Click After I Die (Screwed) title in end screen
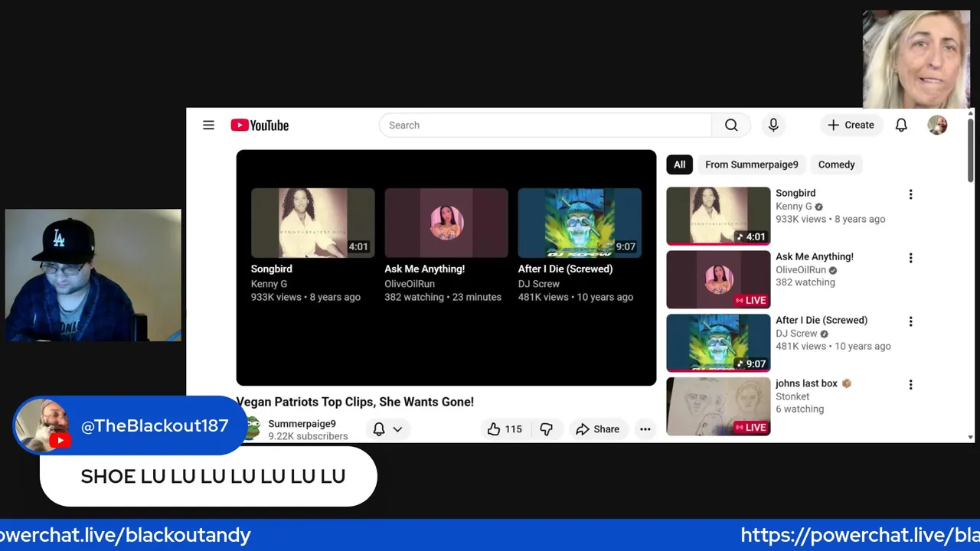 565,269
